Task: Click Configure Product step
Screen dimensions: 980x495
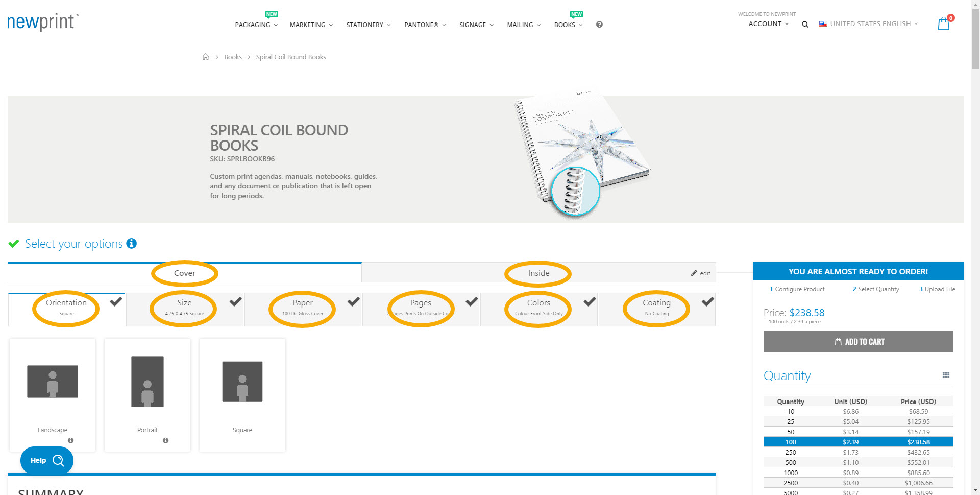Action: pos(797,289)
